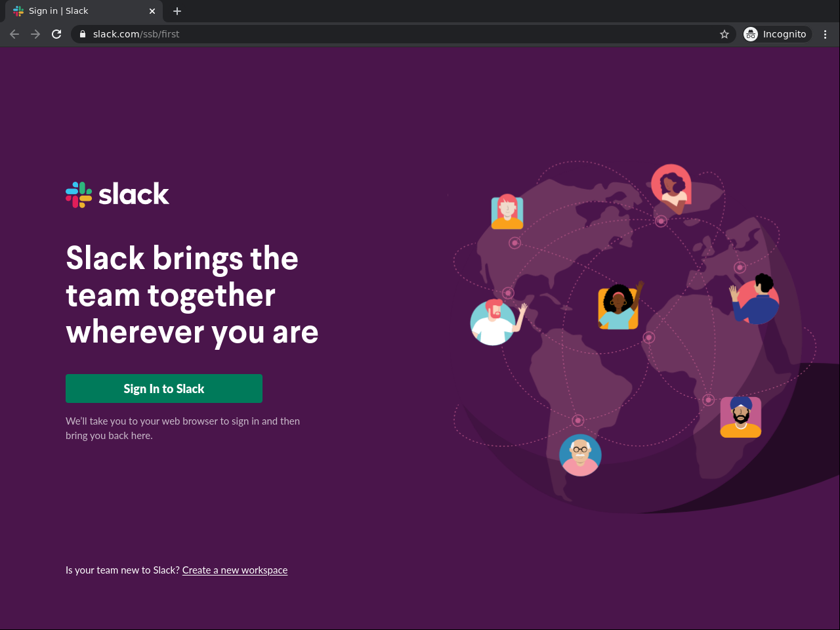View site info via the lock icon
The height and width of the screenshot is (630, 840).
(83, 34)
